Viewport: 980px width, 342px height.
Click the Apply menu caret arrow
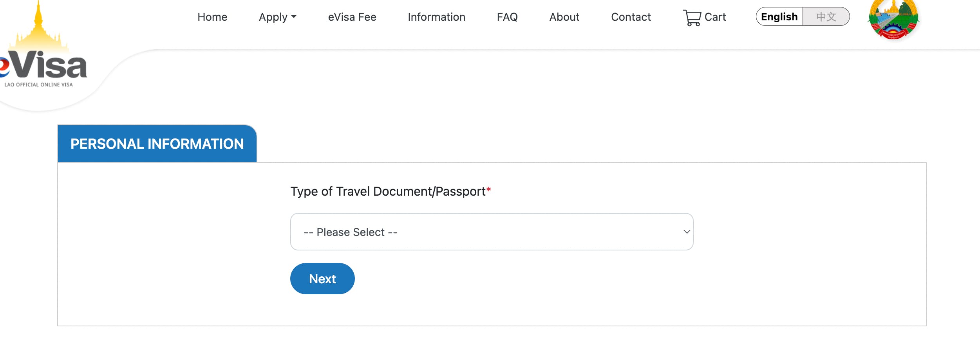[x=294, y=17]
